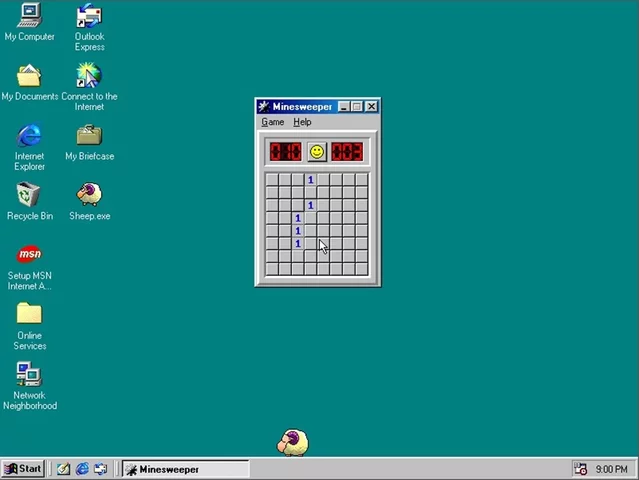Click the Task Scheduler tray icon
The width and height of the screenshot is (639, 480).
pos(580,469)
